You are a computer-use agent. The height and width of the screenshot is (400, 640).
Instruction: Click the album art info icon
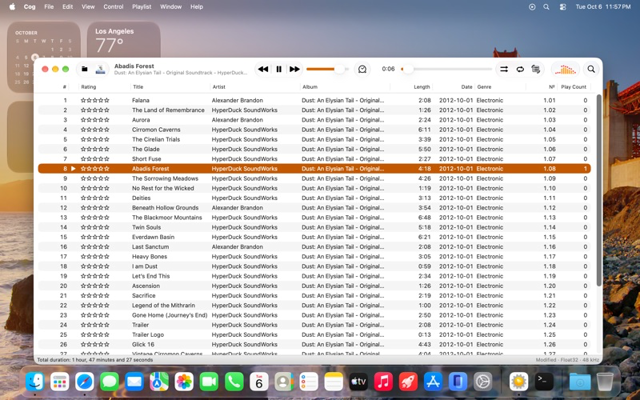coord(100,69)
